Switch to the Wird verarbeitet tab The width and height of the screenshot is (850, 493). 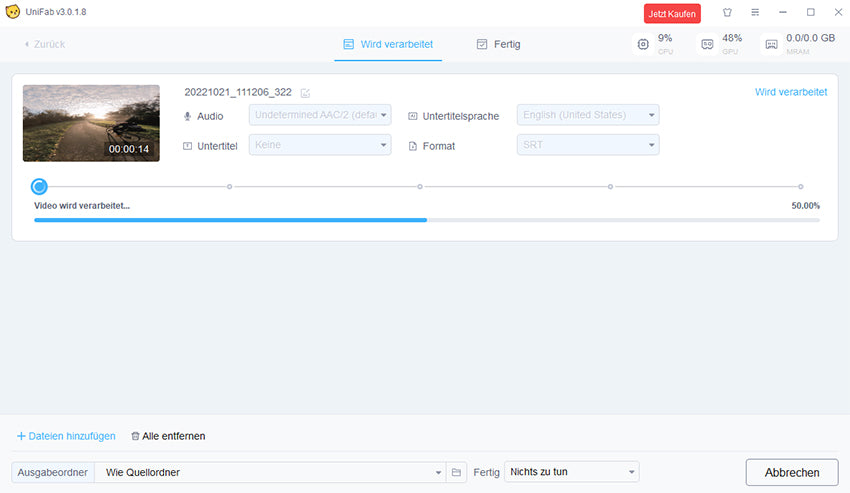tap(391, 44)
